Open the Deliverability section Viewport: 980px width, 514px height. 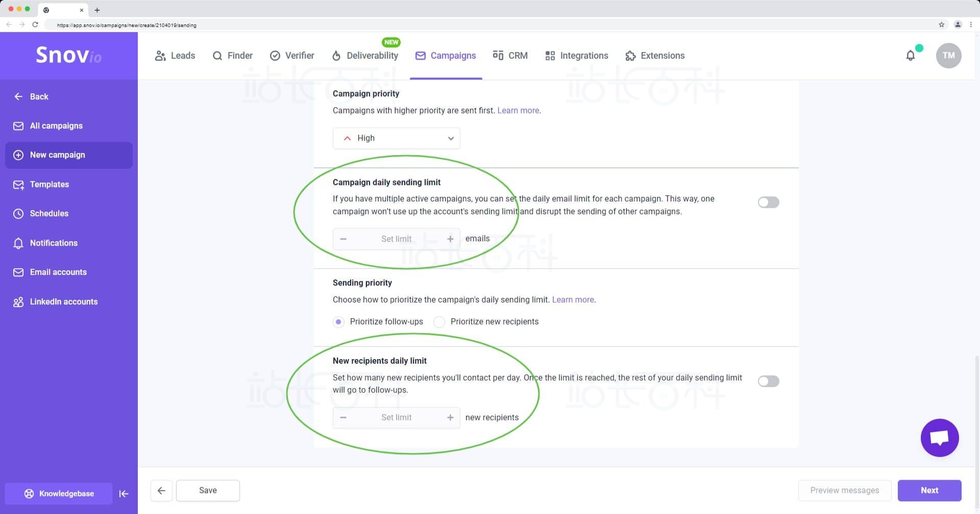(365, 56)
